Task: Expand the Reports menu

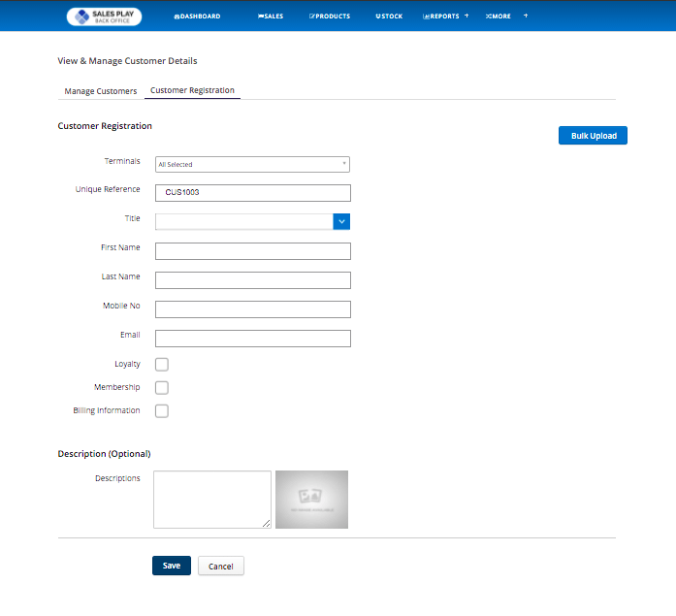Action: [444, 16]
